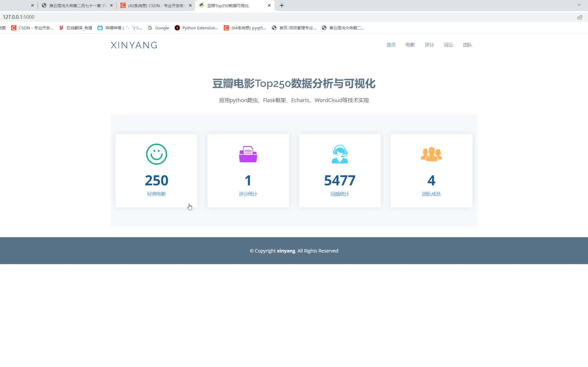Open the 评分 nav menu item
The height and width of the screenshot is (367, 588).
(x=429, y=45)
